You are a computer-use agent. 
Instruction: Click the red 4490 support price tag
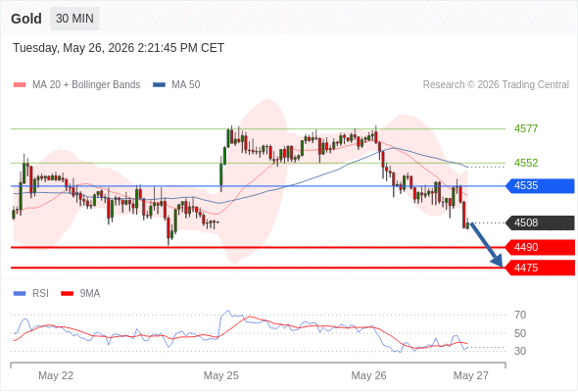click(x=540, y=247)
